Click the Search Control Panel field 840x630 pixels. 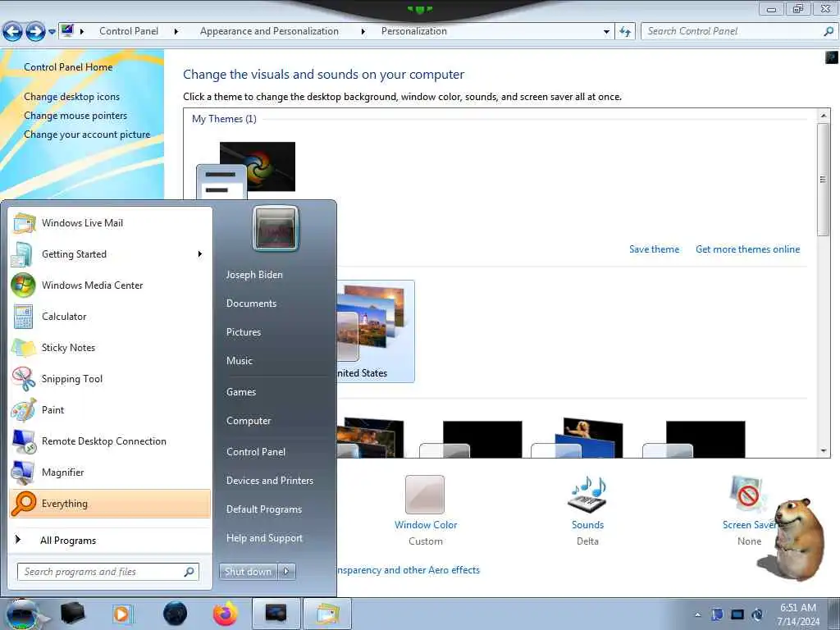[x=732, y=31]
